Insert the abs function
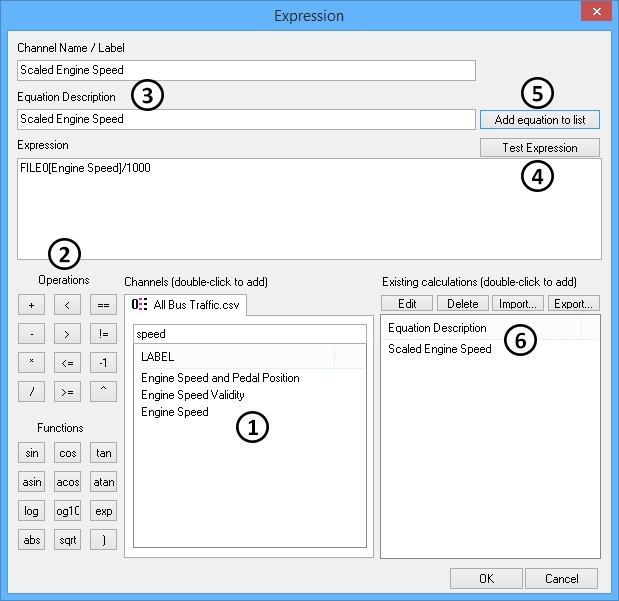The width and height of the screenshot is (619, 601). pyautogui.click(x=31, y=540)
